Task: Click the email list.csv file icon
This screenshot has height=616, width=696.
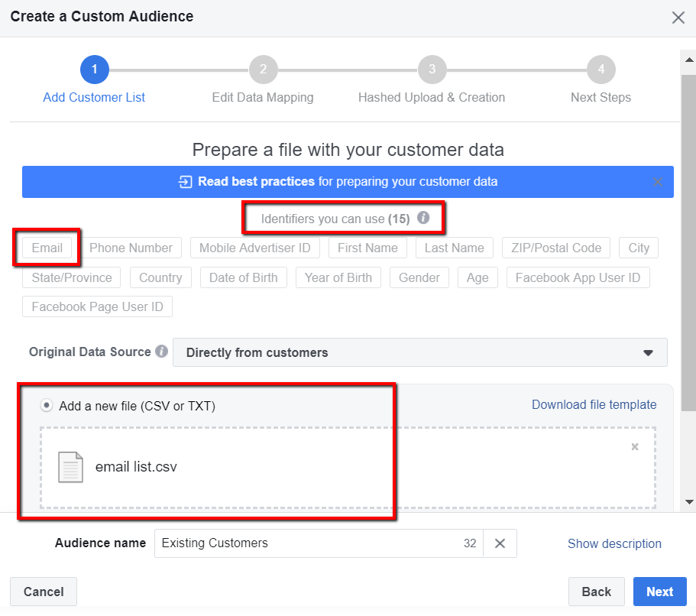Action: click(x=70, y=466)
